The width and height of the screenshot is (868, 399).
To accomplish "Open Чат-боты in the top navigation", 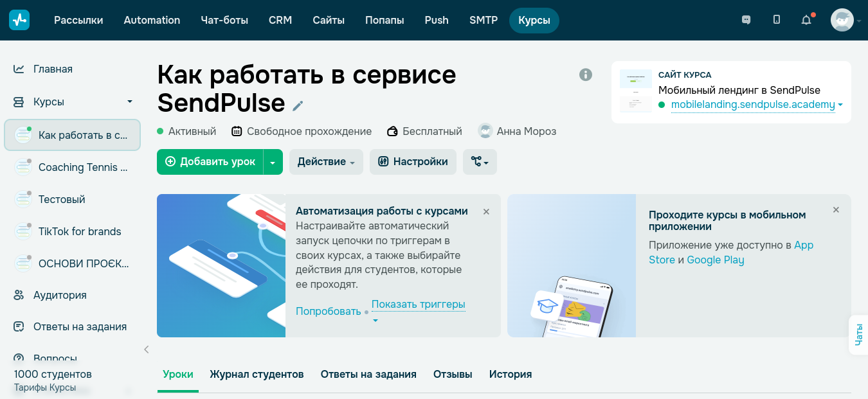I will [x=224, y=20].
